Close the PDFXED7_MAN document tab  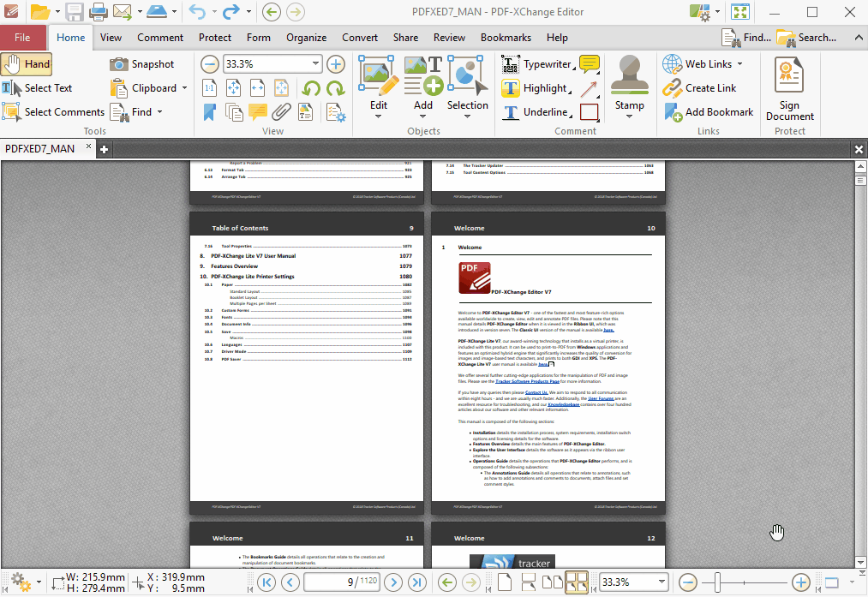point(88,146)
